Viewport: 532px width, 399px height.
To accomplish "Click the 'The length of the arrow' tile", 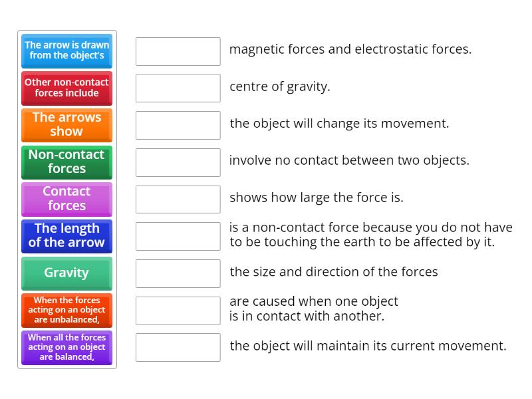I will point(66,236).
